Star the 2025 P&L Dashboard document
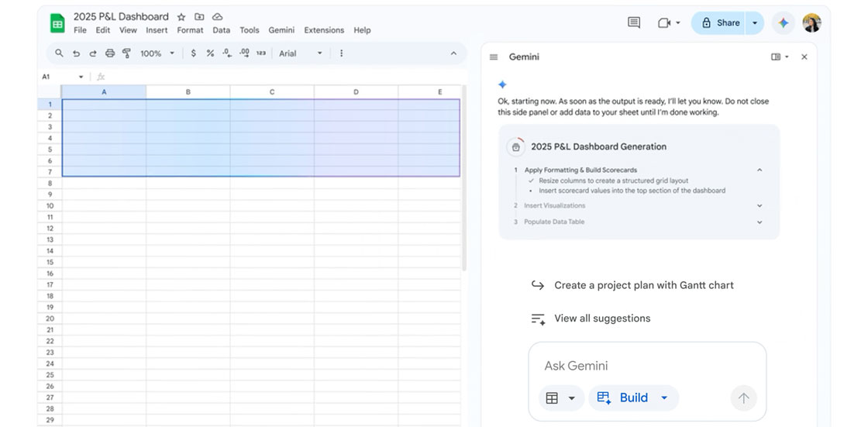868x427 pixels. (181, 17)
